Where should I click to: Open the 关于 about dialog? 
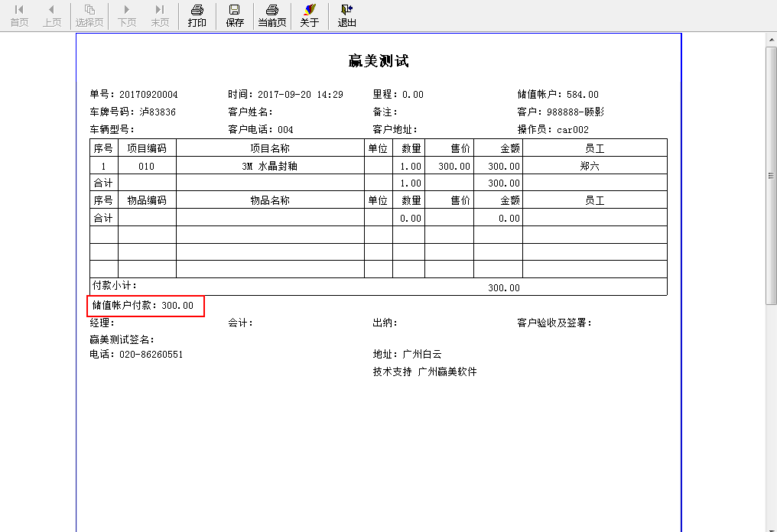click(309, 15)
